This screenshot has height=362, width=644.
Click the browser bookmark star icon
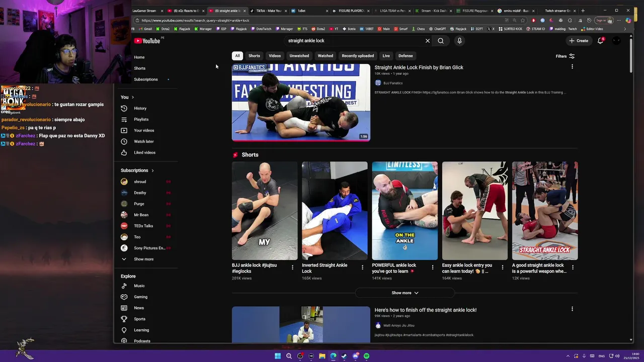pos(523,21)
